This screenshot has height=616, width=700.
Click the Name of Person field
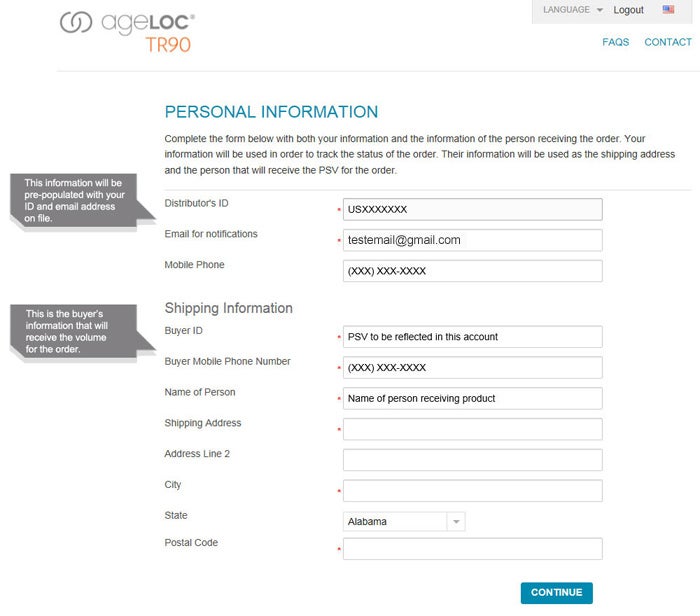click(x=472, y=398)
